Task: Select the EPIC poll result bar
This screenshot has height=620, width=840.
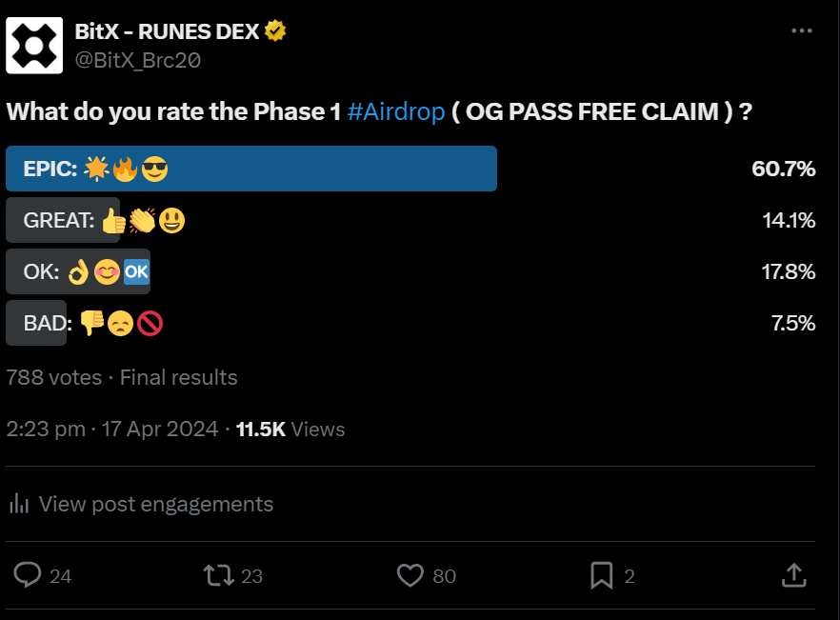Action: [x=251, y=170]
